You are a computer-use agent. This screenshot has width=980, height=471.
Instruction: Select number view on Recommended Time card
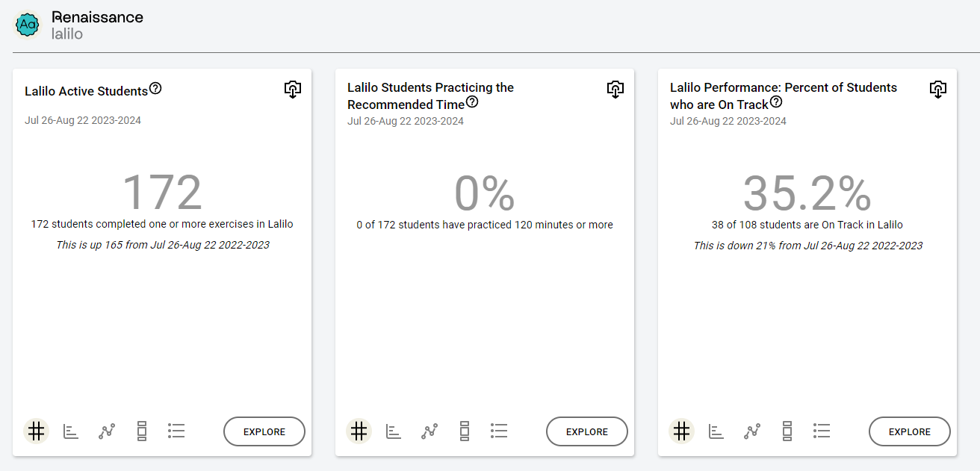359,431
